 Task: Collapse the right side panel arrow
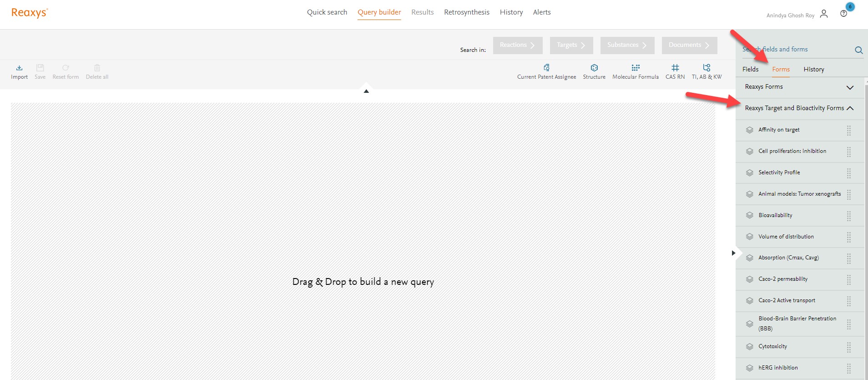[x=733, y=253]
